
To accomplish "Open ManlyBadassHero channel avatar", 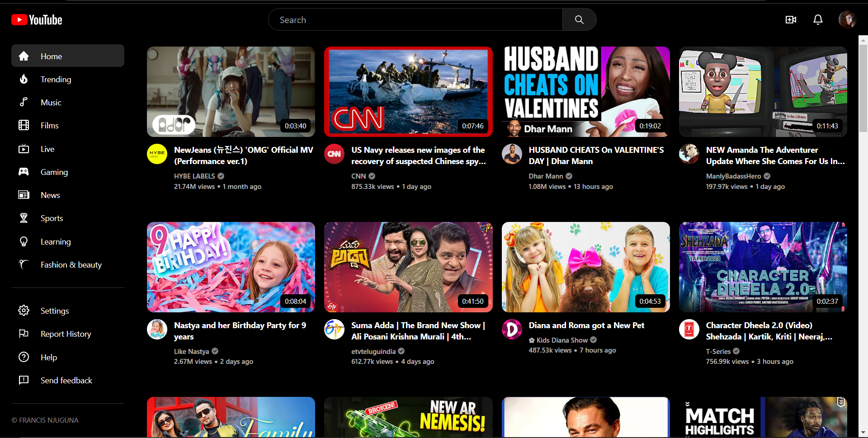I will click(689, 154).
